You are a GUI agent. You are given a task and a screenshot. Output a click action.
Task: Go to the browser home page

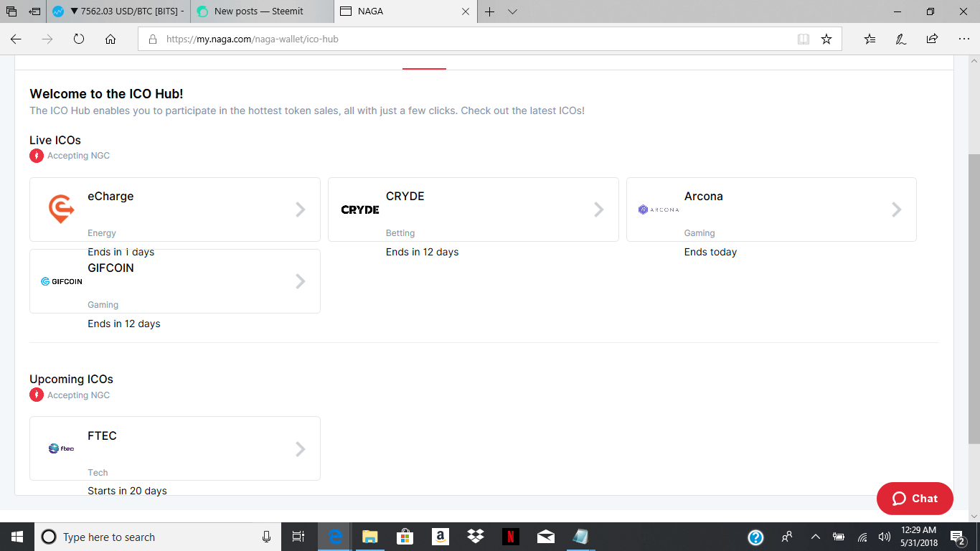pyautogui.click(x=110, y=39)
